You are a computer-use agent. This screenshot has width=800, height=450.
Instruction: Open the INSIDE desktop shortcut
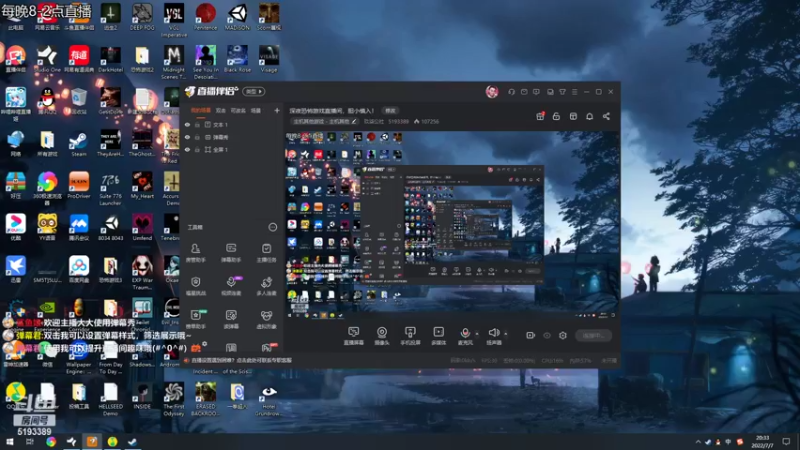click(142, 396)
